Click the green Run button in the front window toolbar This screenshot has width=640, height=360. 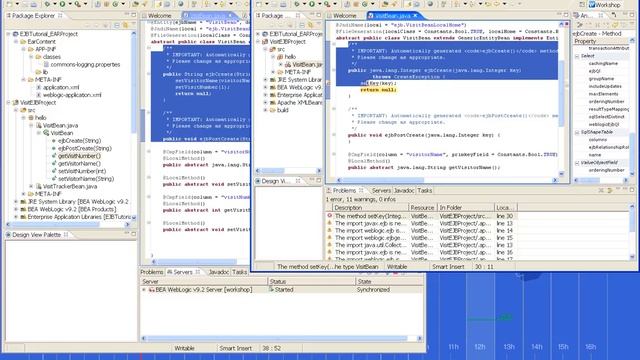[311, 4]
